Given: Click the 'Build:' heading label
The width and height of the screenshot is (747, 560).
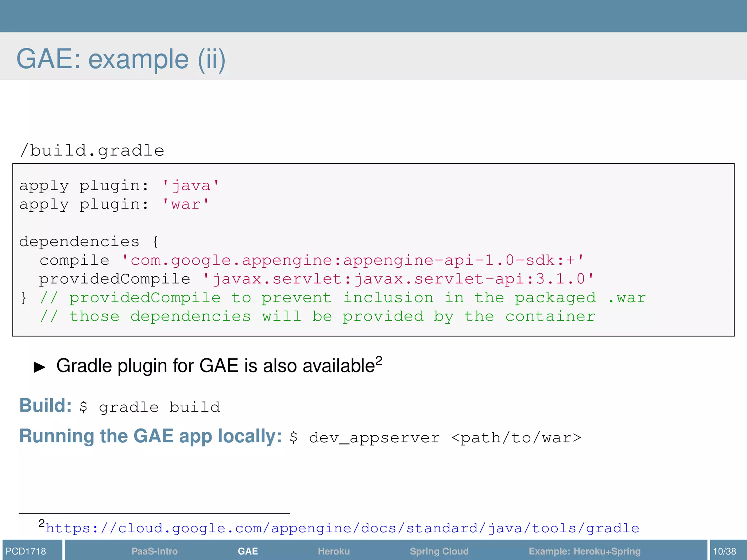Looking at the screenshot, I should coord(45,405).
